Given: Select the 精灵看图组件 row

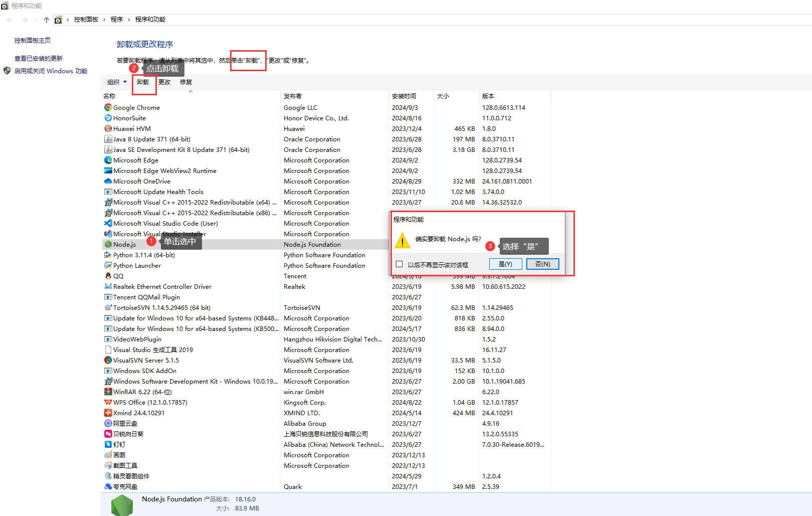Looking at the screenshot, I should click(326, 476).
